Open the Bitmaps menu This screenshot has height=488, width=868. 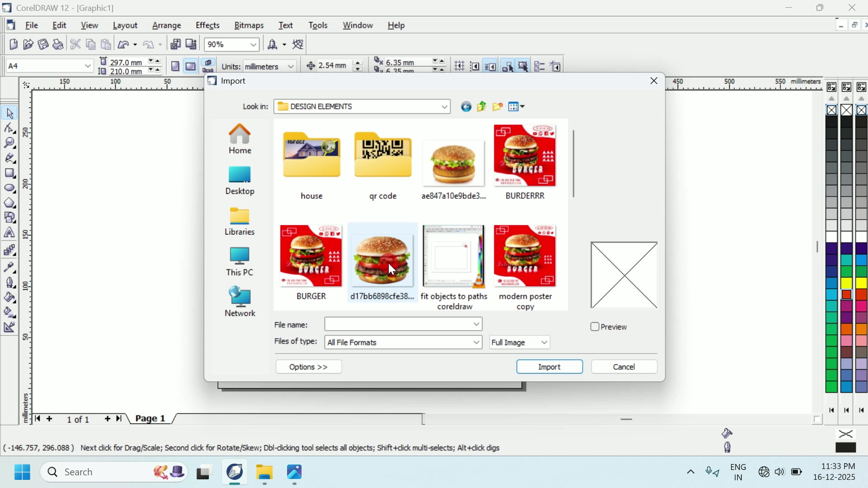click(250, 26)
